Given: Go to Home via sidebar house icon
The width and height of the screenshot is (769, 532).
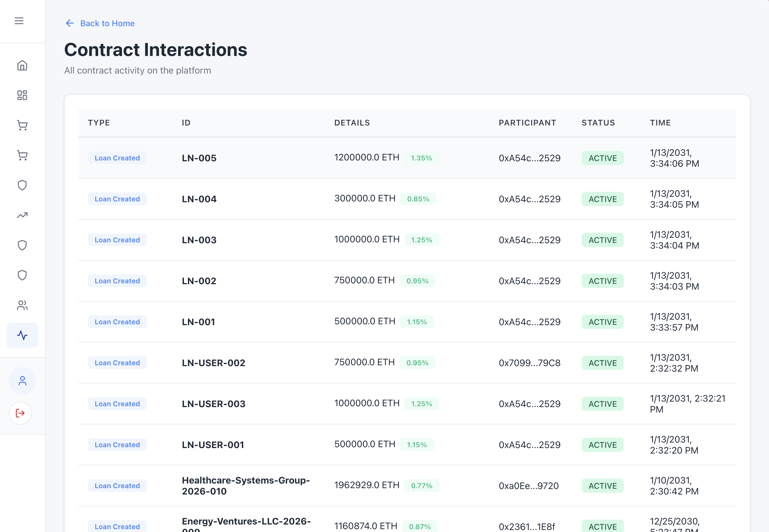Looking at the screenshot, I should pos(22,65).
